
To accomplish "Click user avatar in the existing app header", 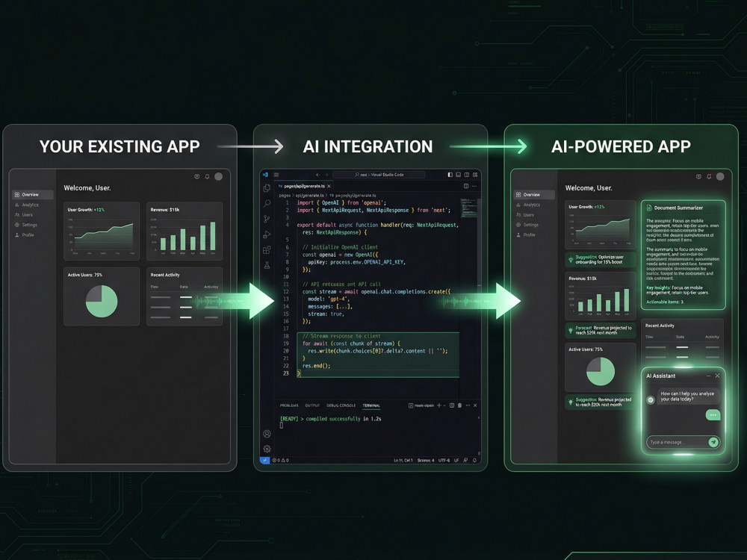I will click(x=218, y=176).
